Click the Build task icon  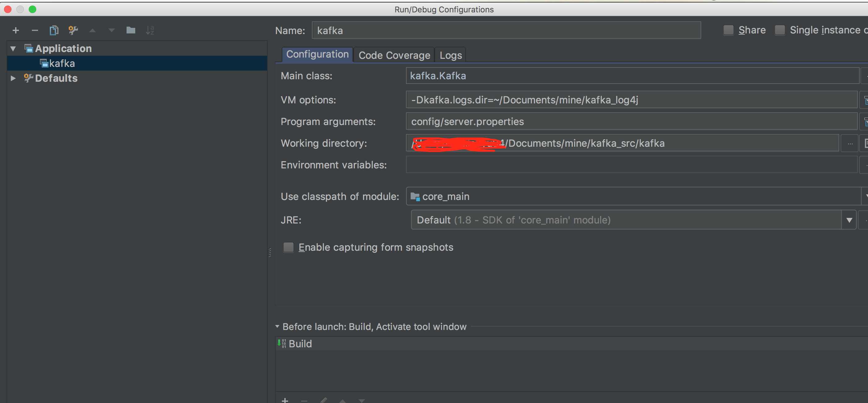tap(282, 344)
